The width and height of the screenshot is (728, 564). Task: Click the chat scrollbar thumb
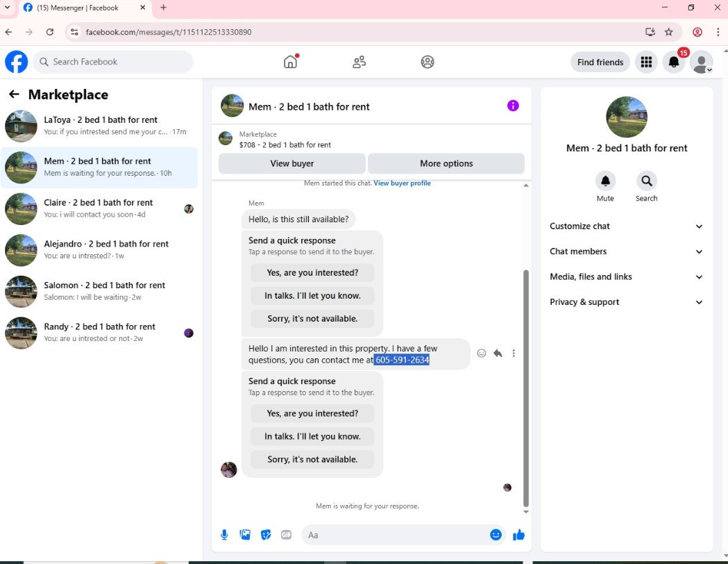pyautogui.click(x=526, y=388)
